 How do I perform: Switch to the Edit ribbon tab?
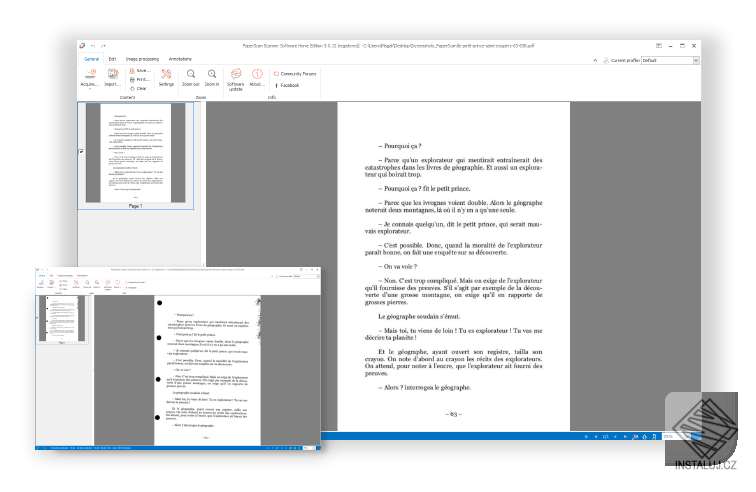pos(112,59)
